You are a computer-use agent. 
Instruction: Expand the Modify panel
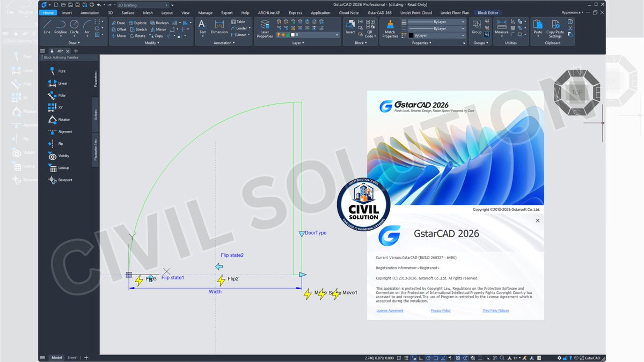152,43
